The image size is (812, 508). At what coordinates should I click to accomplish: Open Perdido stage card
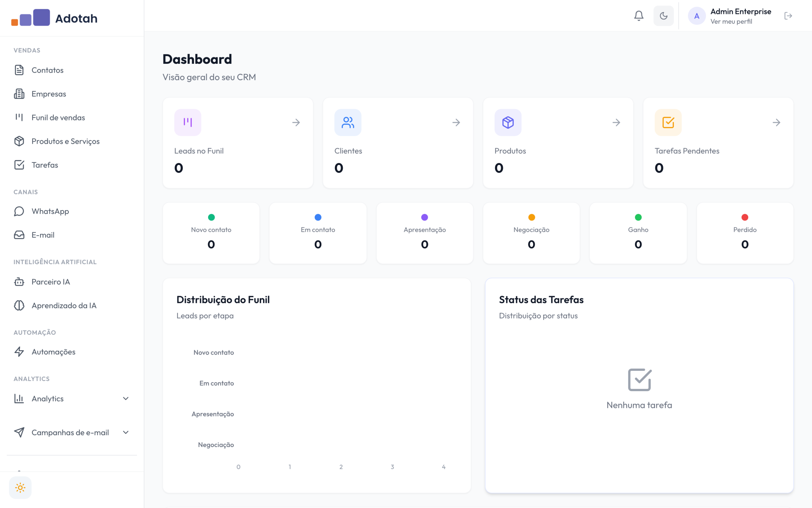(x=745, y=233)
